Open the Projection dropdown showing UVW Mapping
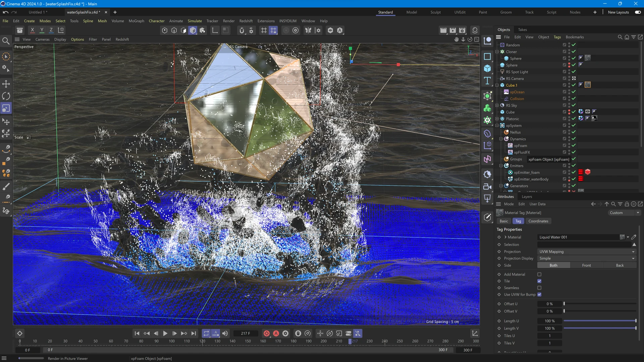The height and width of the screenshot is (362, 644). 587,252
